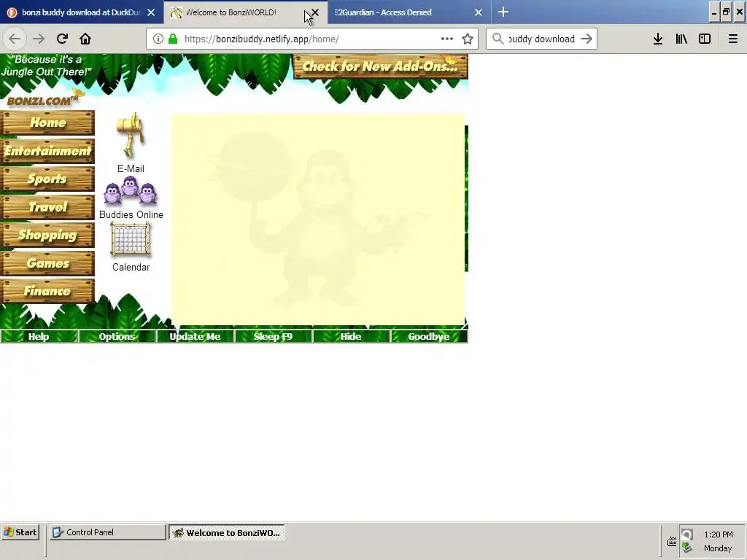Close the E2Guardian Access Denied tab
Screen dimensions: 747x560
pos(479,12)
